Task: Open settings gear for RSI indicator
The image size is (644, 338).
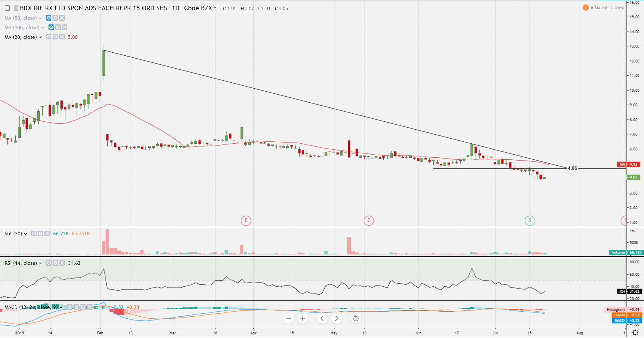Action: coord(55,263)
